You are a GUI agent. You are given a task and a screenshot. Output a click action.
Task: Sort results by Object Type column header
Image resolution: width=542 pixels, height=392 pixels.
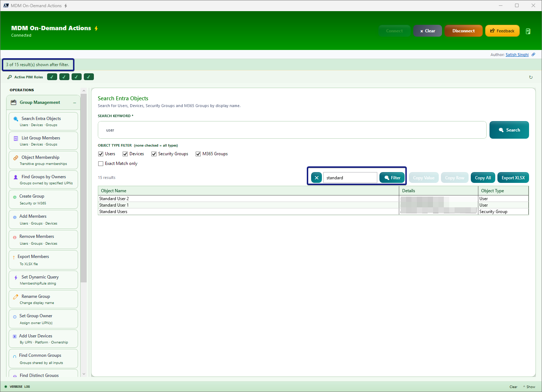(503, 191)
